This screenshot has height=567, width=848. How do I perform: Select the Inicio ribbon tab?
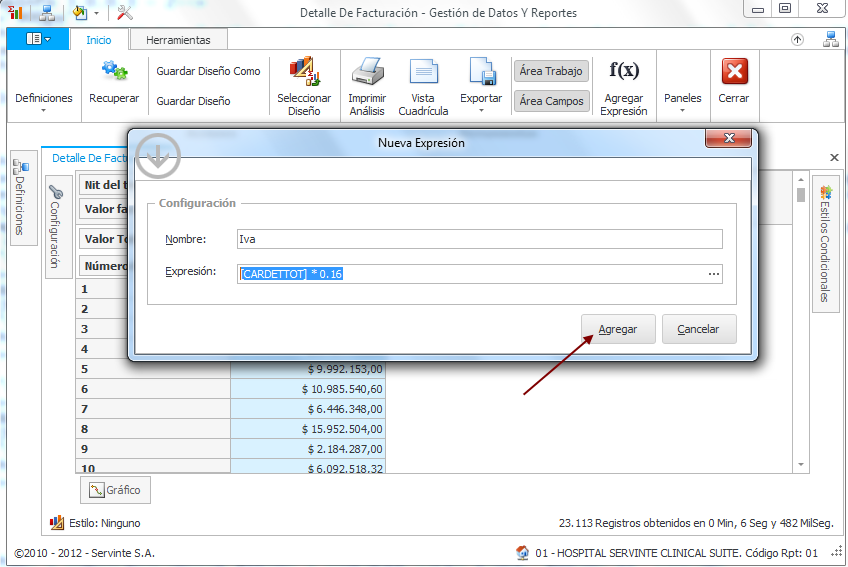point(99,40)
